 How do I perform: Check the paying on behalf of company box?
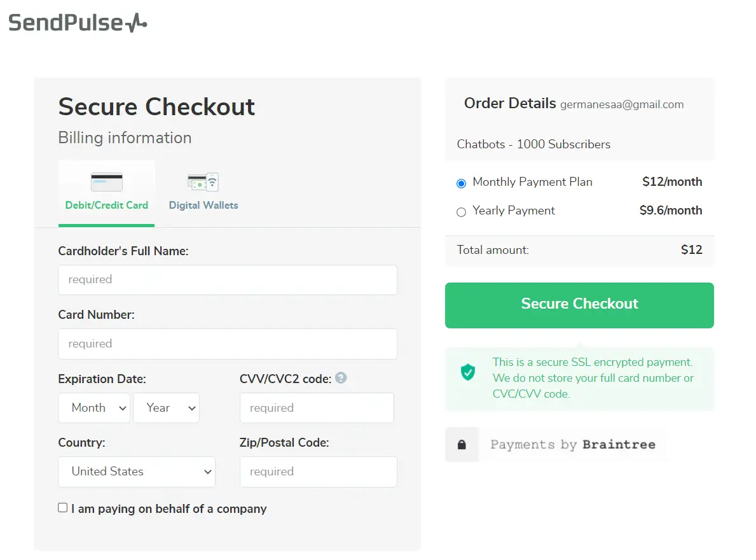pos(63,508)
